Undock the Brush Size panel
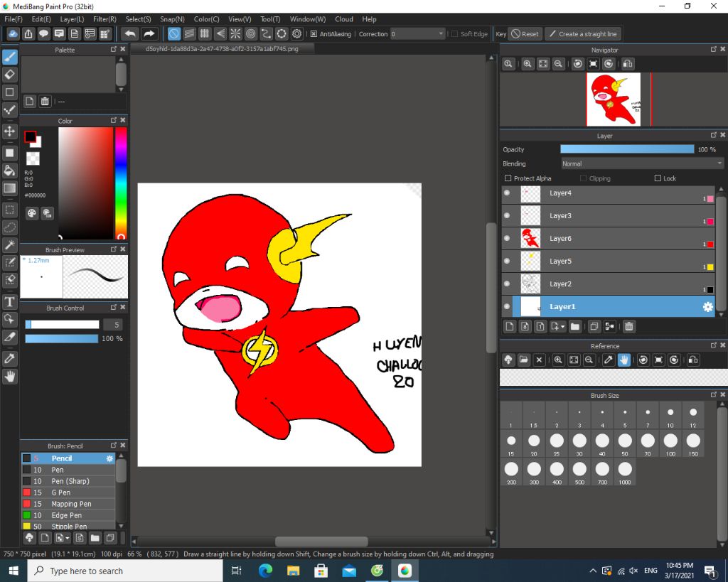Viewport: 728px width, 582px height. [714, 395]
